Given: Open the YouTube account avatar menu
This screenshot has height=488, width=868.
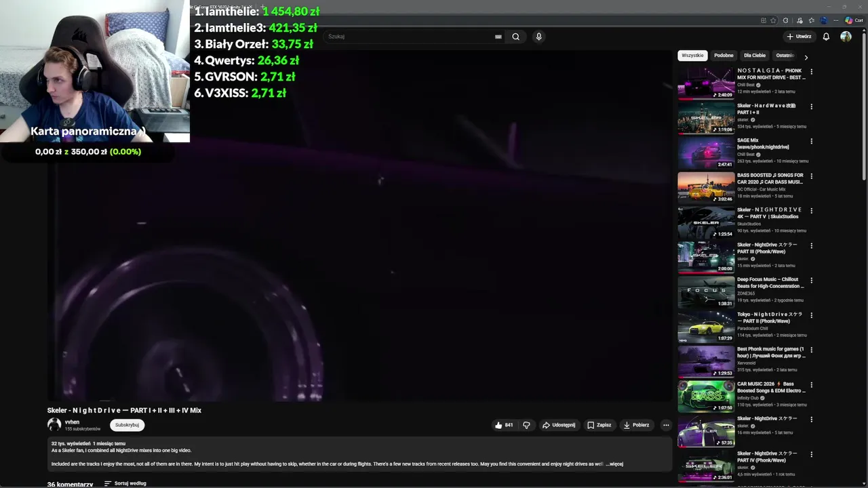Looking at the screenshot, I should pyautogui.click(x=846, y=37).
